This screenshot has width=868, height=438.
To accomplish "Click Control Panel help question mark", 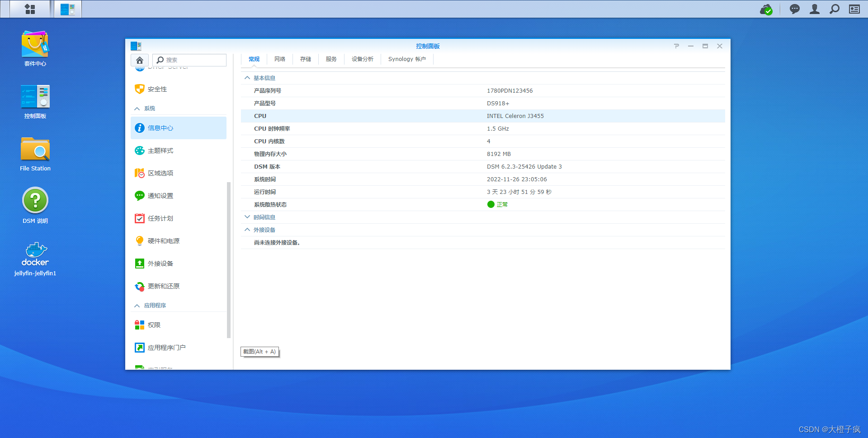I will click(676, 46).
